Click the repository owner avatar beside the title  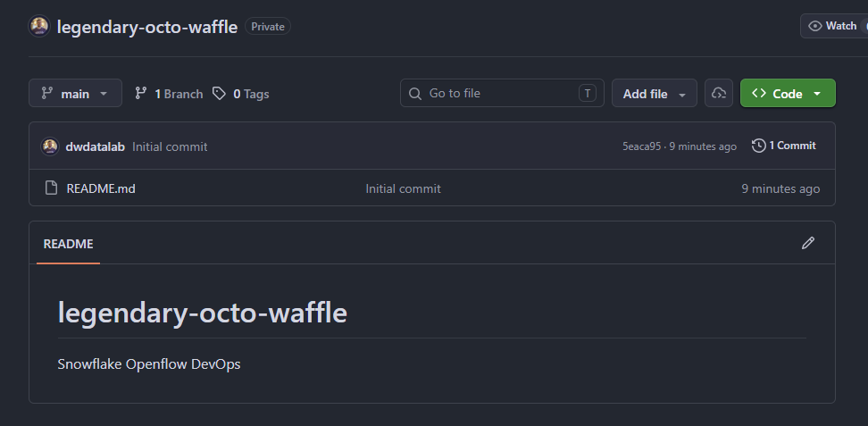(39, 27)
